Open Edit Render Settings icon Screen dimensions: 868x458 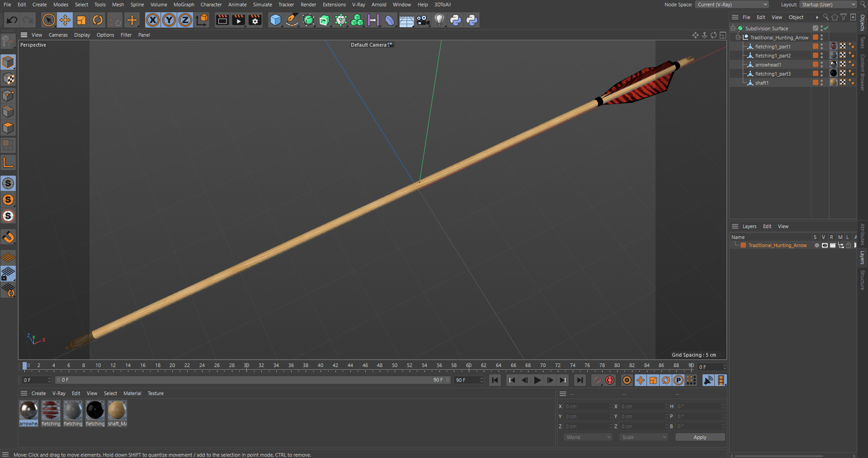click(255, 20)
